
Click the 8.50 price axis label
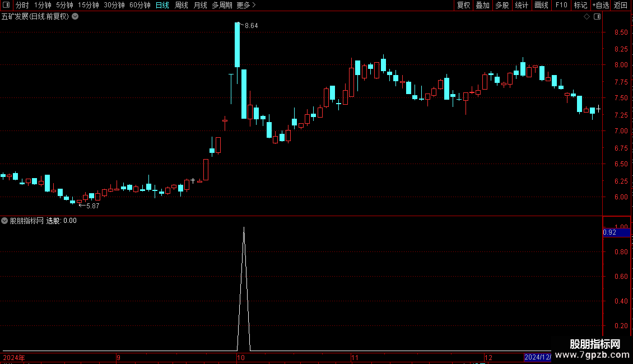point(621,32)
